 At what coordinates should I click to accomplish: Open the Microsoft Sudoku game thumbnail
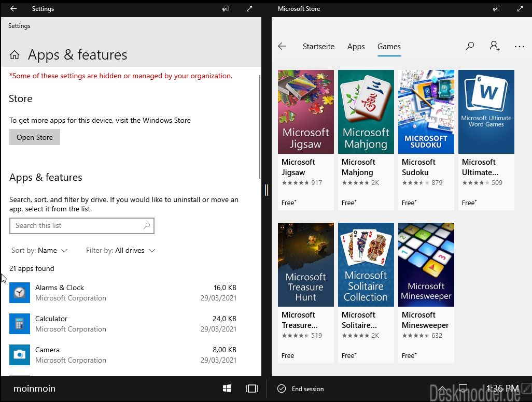pyautogui.click(x=426, y=112)
